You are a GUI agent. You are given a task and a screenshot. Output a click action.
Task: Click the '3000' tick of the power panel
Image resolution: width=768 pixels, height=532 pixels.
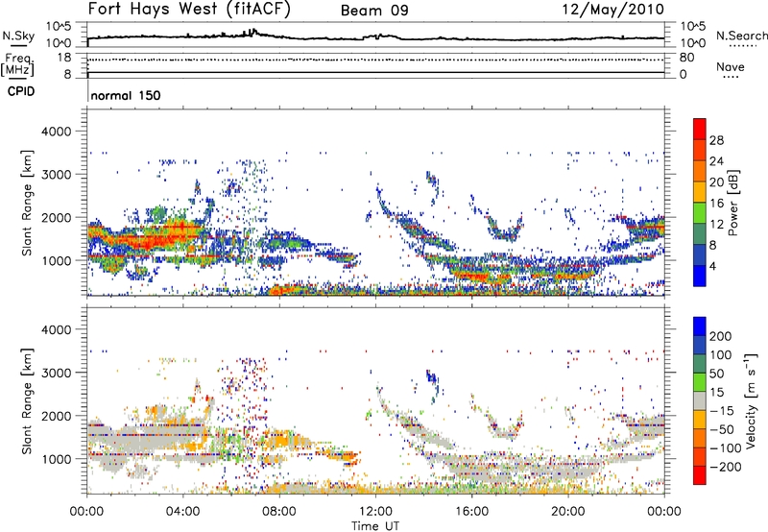click(57, 175)
